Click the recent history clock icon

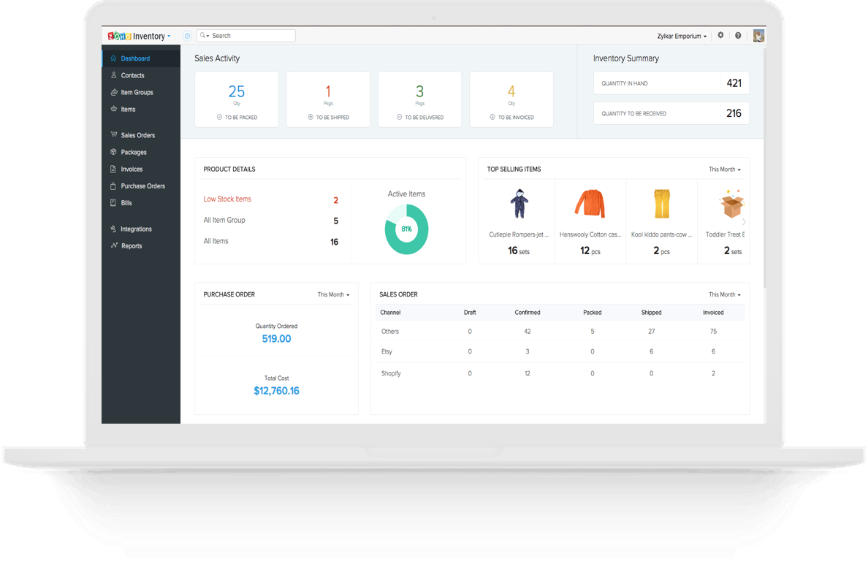[x=187, y=36]
